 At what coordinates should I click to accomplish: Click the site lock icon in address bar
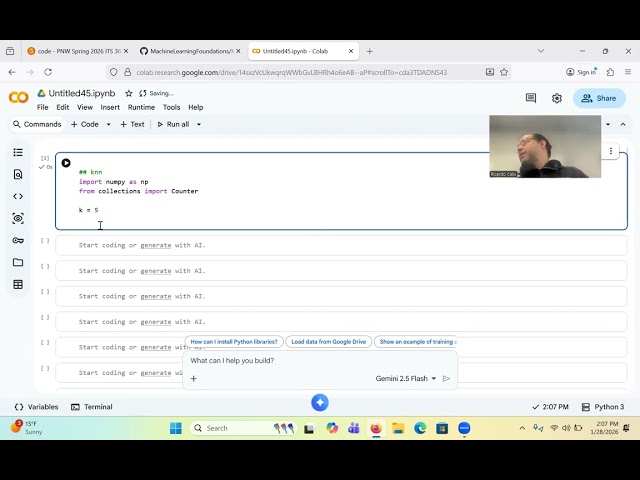click(128, 72)
